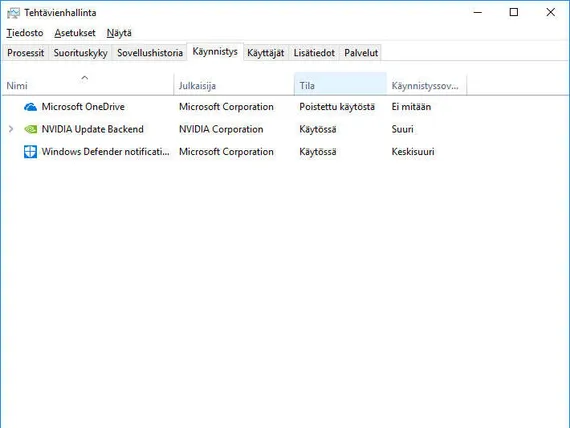The height and width of the screenshot is (428, 570).
Task: Sort by the Nimi column header
Action: pos(88,84)
